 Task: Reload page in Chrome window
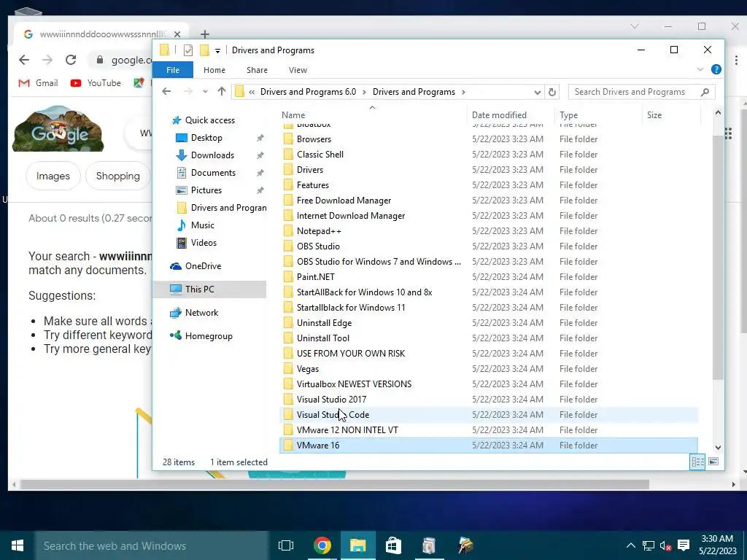click(71, 60)
